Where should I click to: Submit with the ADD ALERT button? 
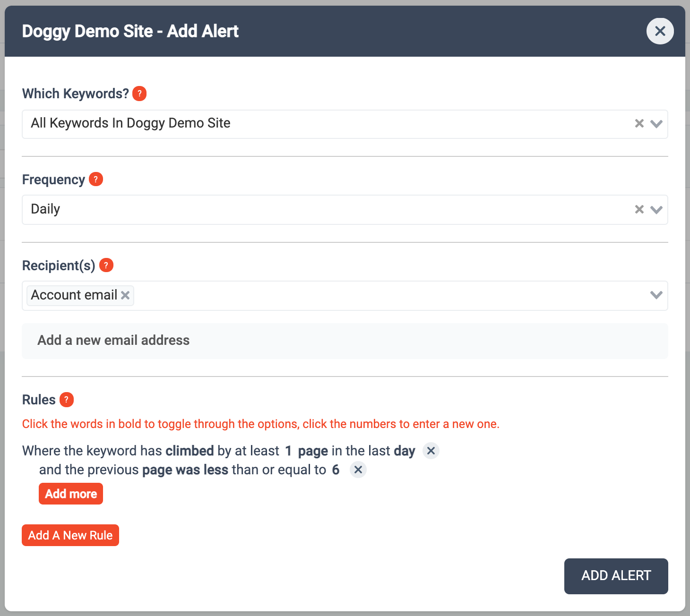click(x=616, y=576)
